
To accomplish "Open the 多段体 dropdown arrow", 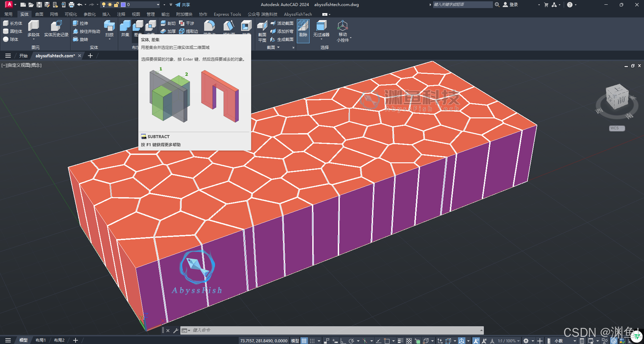I will click(33, 39).
